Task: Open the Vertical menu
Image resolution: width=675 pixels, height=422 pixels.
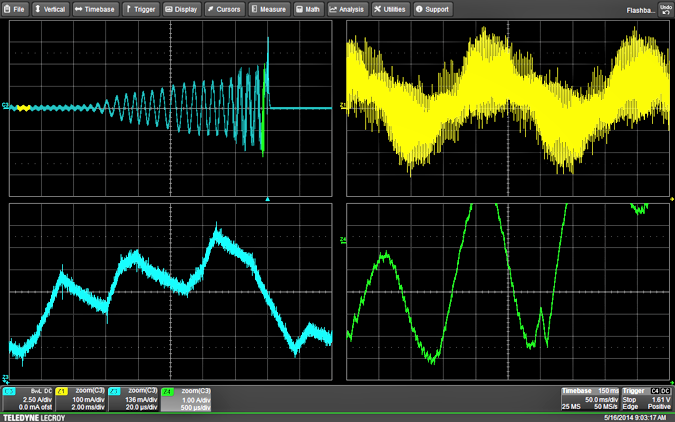Action: [x=50, y=9]
